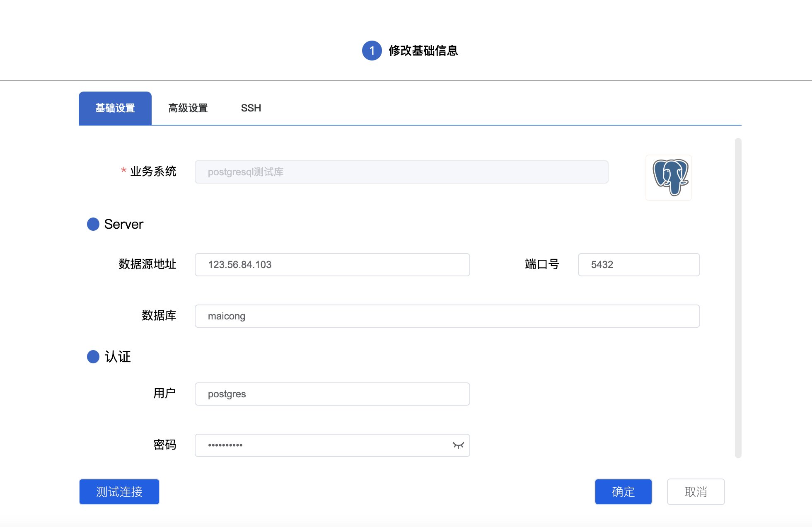Click the blue Server section bullet

pos(93,224)
